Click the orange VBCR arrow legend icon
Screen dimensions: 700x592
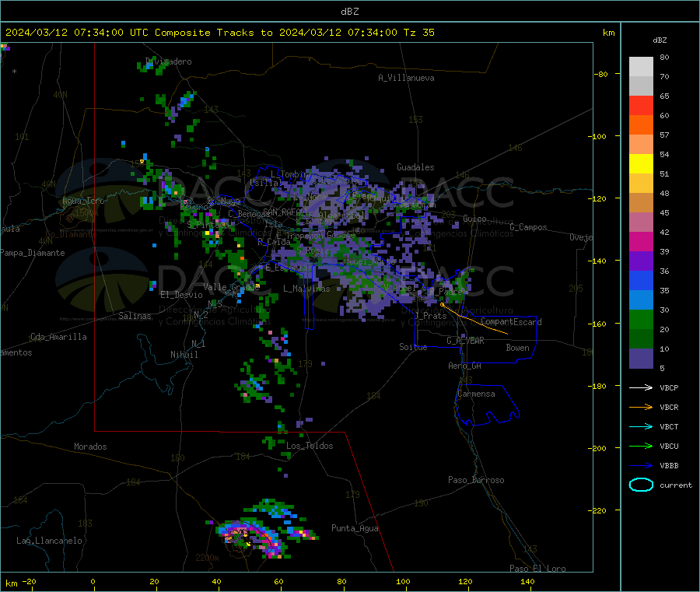(x=641, y=407)
